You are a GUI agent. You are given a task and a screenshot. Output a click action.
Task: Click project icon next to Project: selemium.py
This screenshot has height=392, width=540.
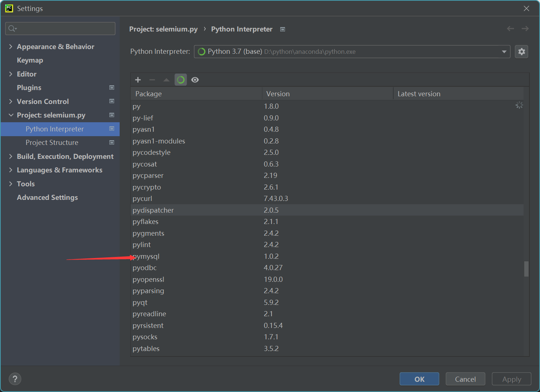[x=112, y=115]
